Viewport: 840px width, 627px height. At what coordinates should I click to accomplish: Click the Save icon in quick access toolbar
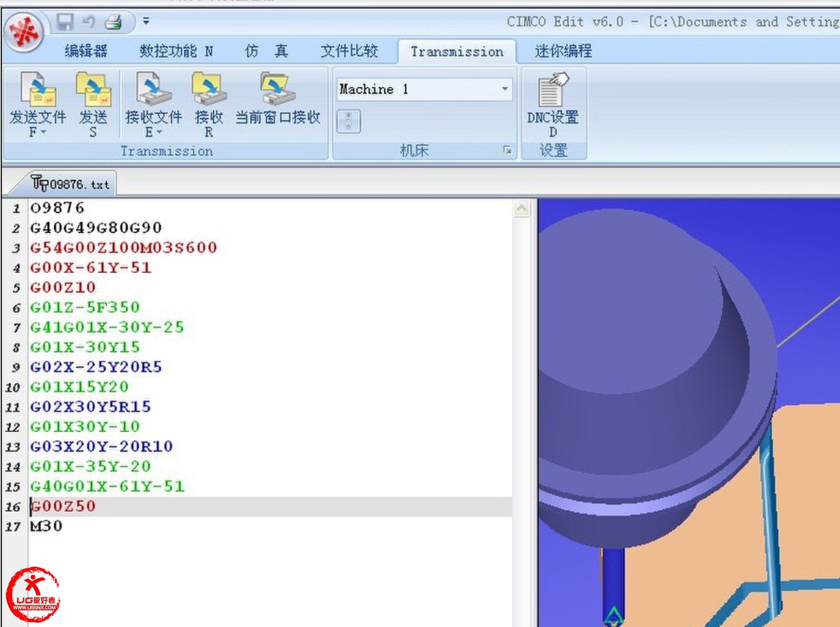coord(65,22)
